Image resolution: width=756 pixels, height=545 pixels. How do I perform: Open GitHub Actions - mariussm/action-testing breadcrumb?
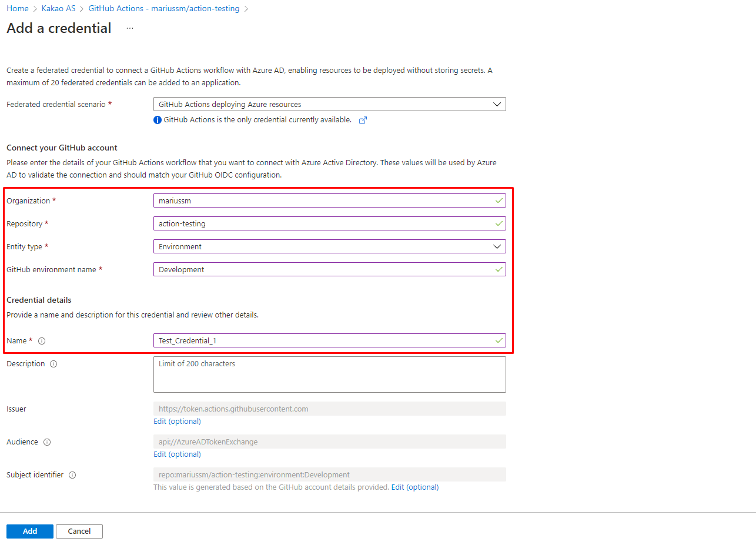click(x=163, y=8)
